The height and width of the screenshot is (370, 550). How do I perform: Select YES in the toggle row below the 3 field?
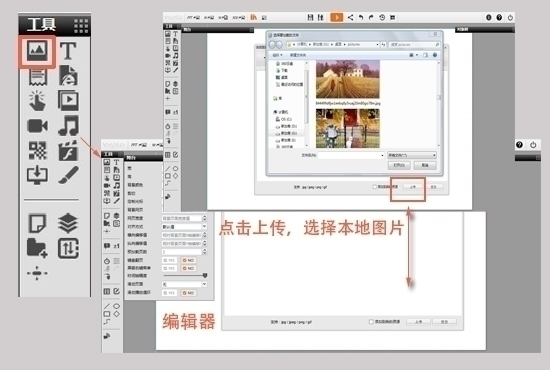[x=170, y=260]
